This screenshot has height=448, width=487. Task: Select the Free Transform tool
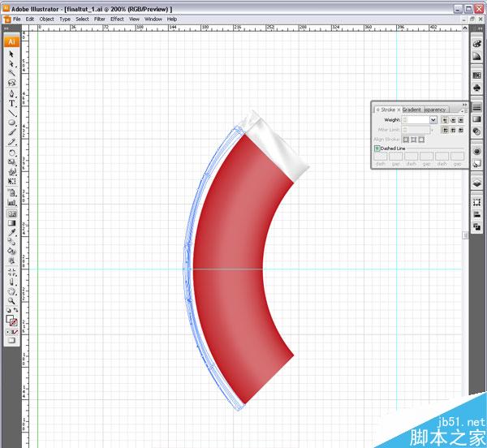(11, 181)
